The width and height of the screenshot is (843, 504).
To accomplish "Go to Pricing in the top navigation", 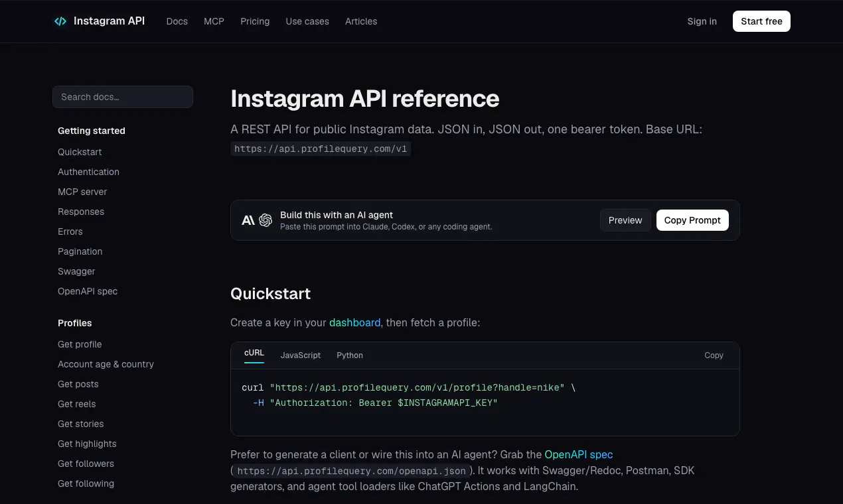I will click(x=255, y=21).
